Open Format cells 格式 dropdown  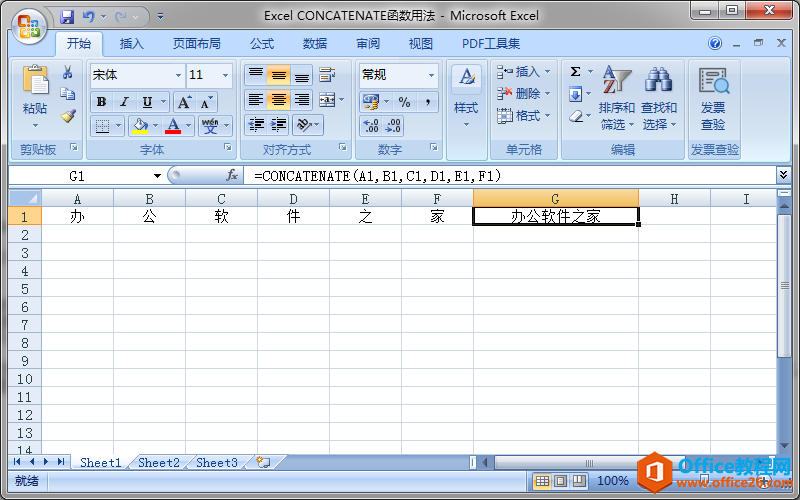coord(523,116)
